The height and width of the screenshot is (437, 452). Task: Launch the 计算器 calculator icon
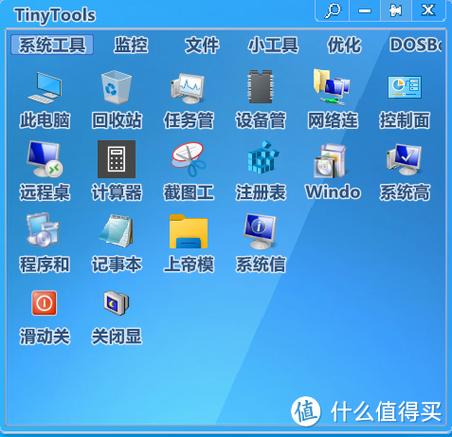116,159
